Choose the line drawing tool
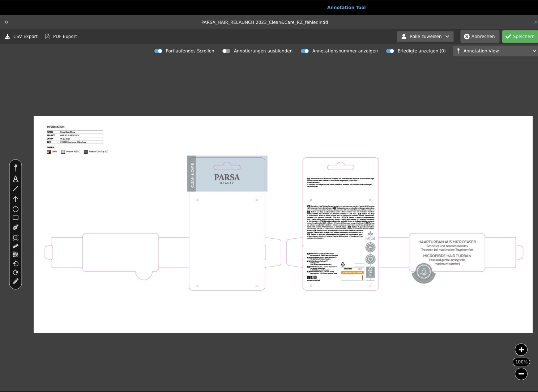 point(16,189)
